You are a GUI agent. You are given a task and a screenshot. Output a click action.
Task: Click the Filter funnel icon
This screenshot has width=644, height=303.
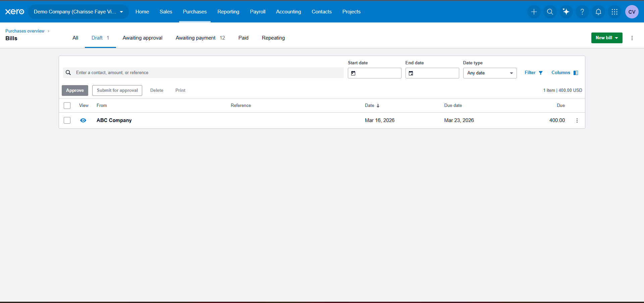[x=541, y=73]
